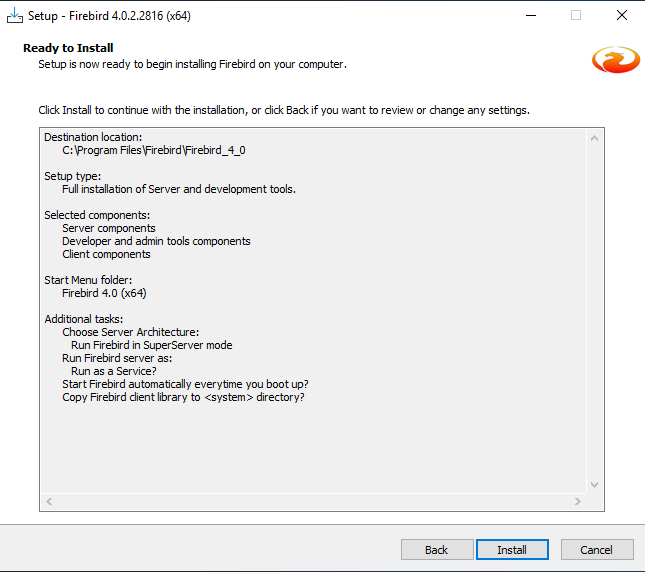The height and width of the screenshot is (572, 645).
Task: Cancel the Firebird installation
Action: click(x=597, y=550)
